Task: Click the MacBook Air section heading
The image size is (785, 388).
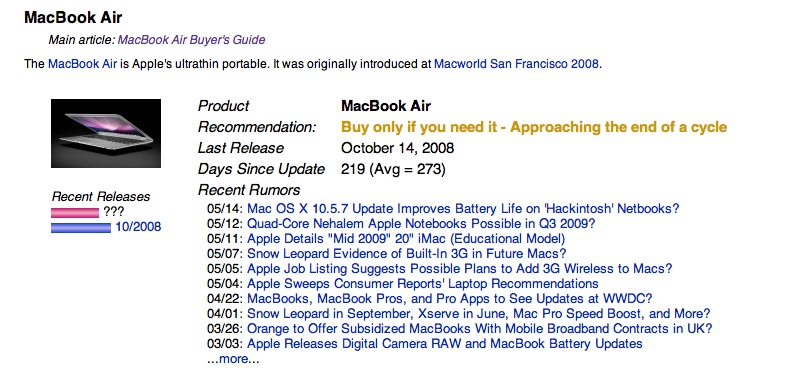Action: pos(73,18)
